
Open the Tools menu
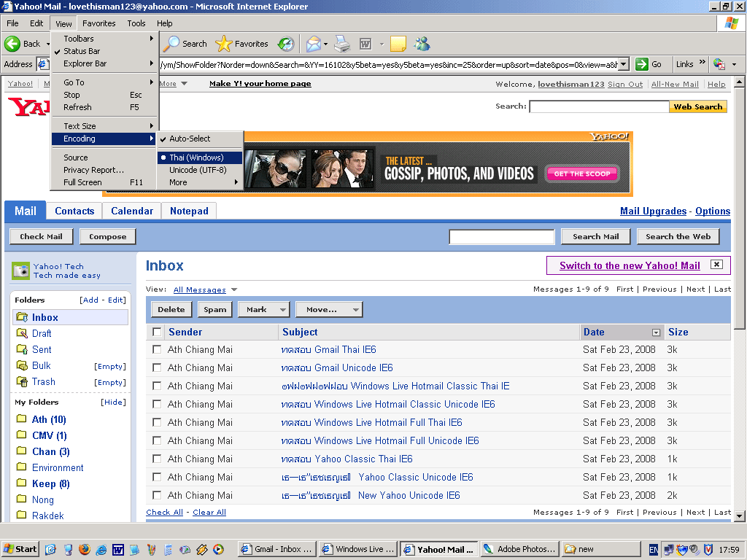click(136, 23)
